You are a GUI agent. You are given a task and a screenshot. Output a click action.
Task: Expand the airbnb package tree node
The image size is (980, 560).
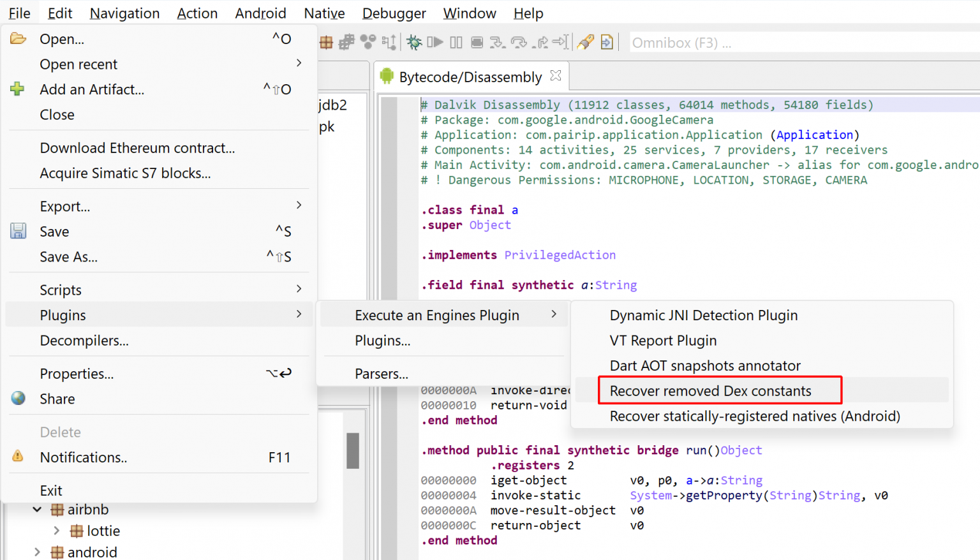click(37, 509)
